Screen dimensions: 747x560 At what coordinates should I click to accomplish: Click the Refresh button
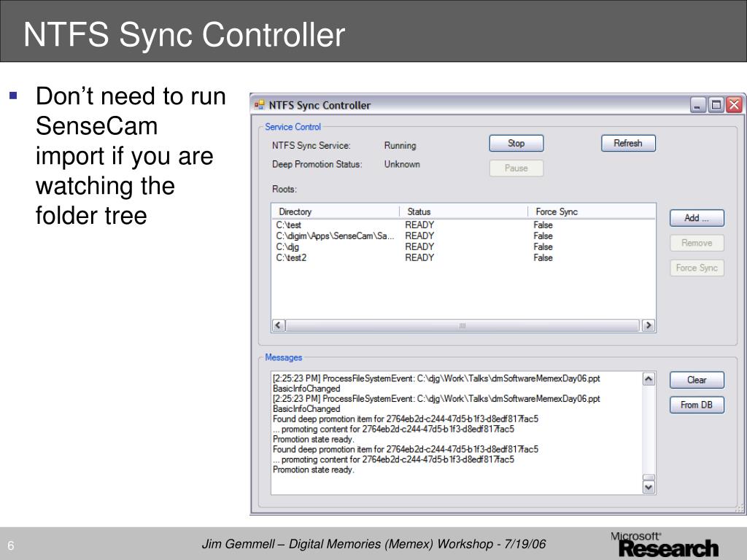click(628, 144)
